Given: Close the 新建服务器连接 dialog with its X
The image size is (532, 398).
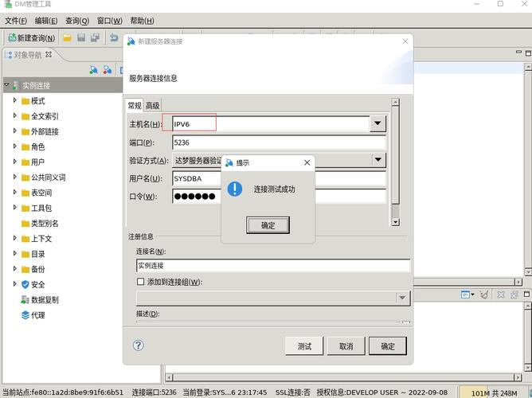Looking at the screenshot, I should click(x=405, y=41).
